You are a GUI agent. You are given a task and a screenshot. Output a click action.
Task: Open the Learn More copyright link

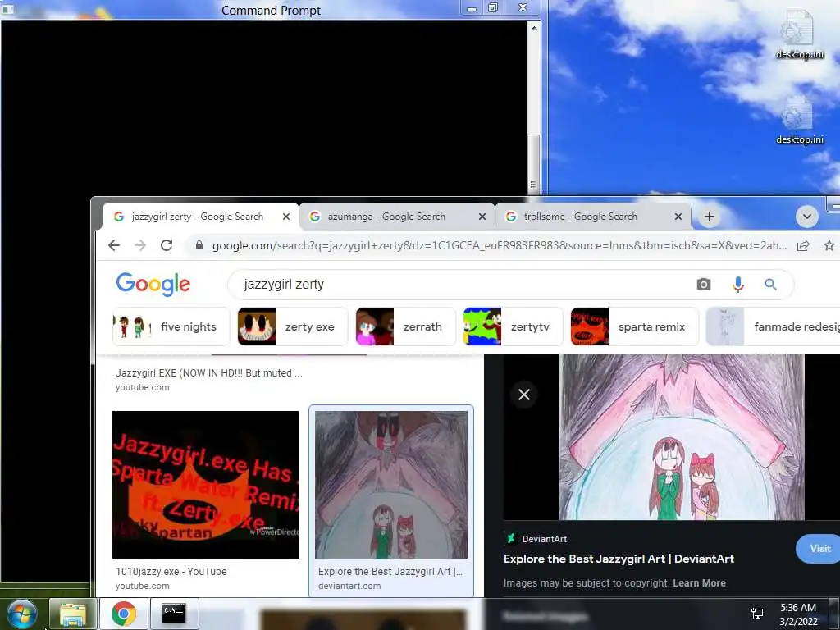(699, 583)
